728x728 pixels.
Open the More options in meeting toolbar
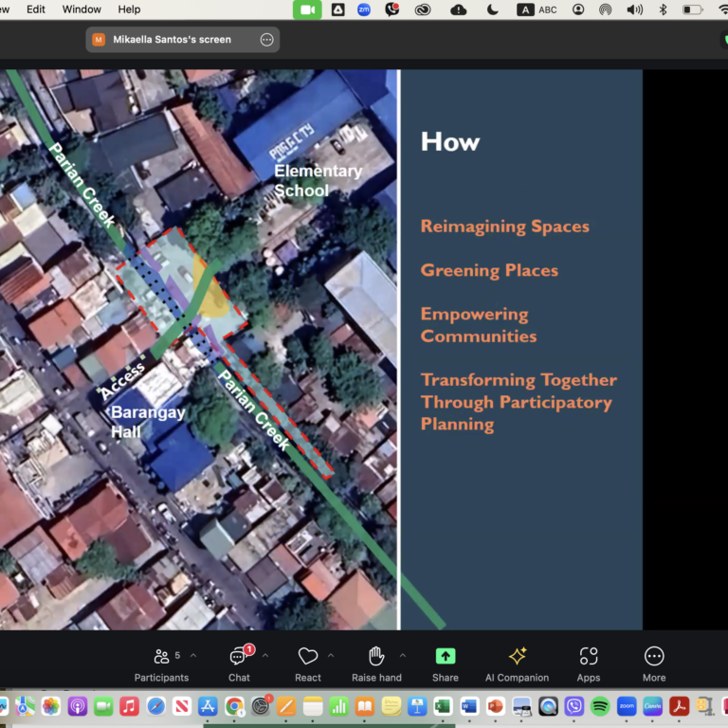tap(654, 664)
